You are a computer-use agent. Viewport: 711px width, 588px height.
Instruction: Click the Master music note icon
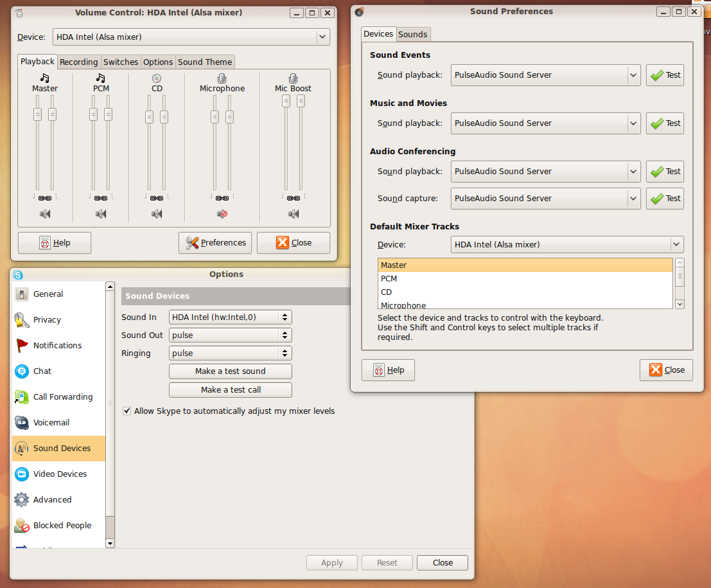(x=44, y=78)
